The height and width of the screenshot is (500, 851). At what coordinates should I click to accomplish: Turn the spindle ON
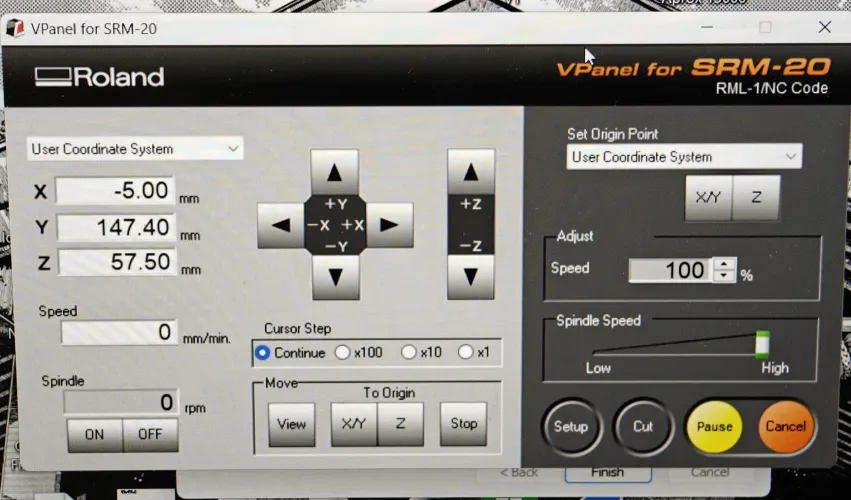click(94, 434)
